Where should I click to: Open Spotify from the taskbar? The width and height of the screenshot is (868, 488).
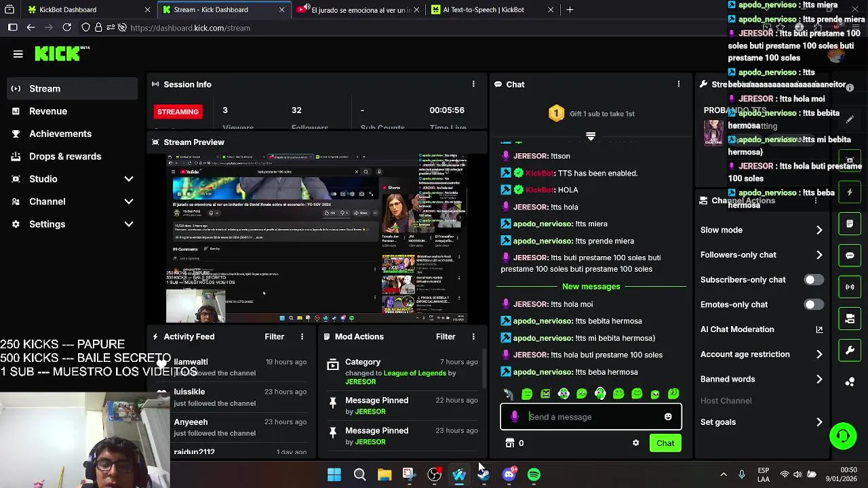click(534, 474)
